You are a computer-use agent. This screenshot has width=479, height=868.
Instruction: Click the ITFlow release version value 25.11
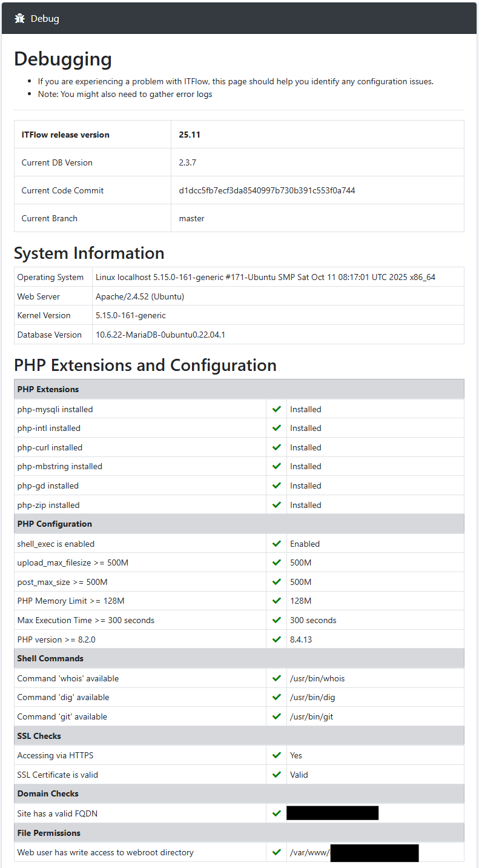tap(190, 135)
